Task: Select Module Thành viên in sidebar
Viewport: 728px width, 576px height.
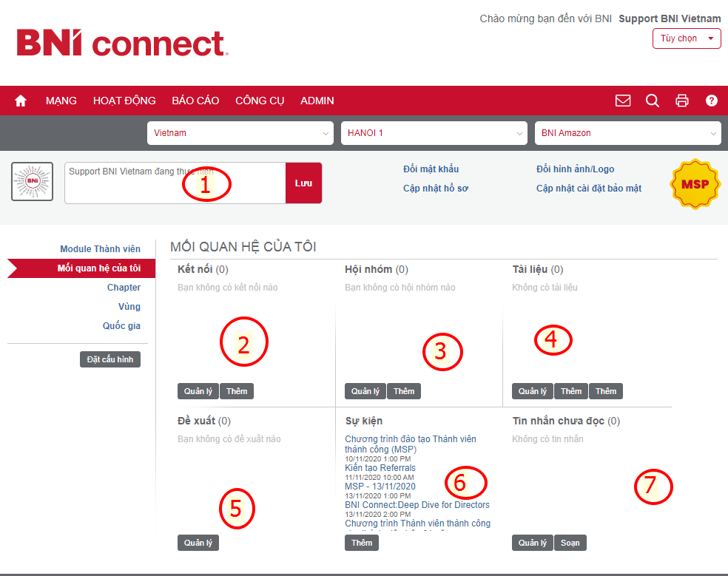Action: coord(101,249)
